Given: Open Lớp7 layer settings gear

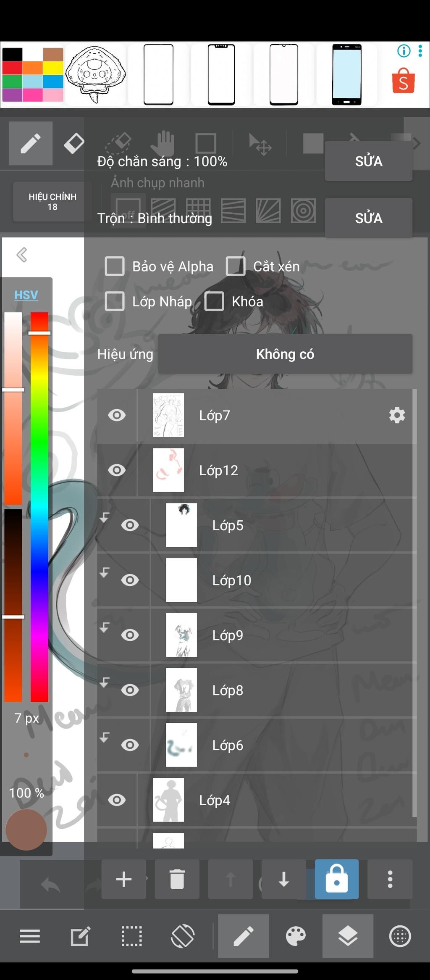Looking at the screenshot, I should (x=397, y=415).
